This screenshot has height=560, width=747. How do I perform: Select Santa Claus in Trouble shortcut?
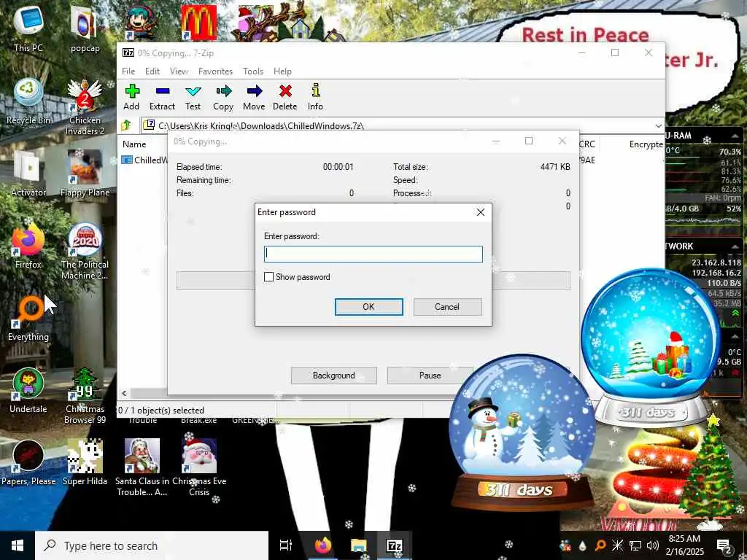click(142, 467)
